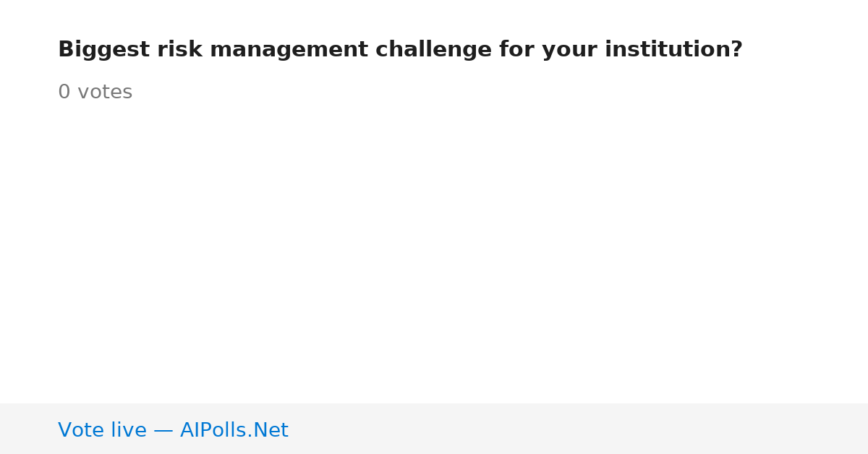Click the digit 0 in vote count
The width and height of the screenshot is (868, 454).
64,93
